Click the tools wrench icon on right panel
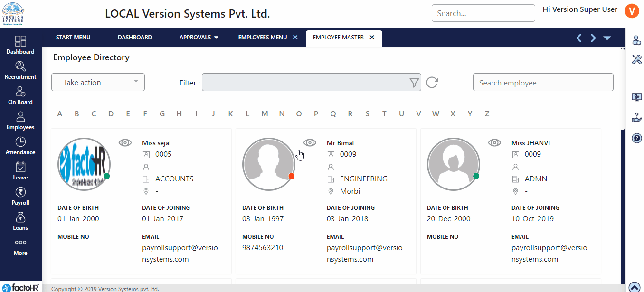Screen dimensions: 644x292 [636, 59]
